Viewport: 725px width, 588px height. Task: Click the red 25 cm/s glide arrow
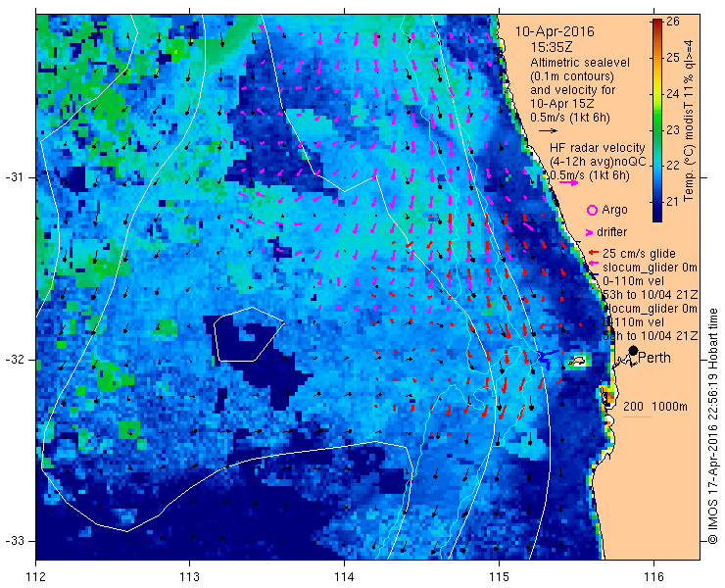click(x=594, y=253)
